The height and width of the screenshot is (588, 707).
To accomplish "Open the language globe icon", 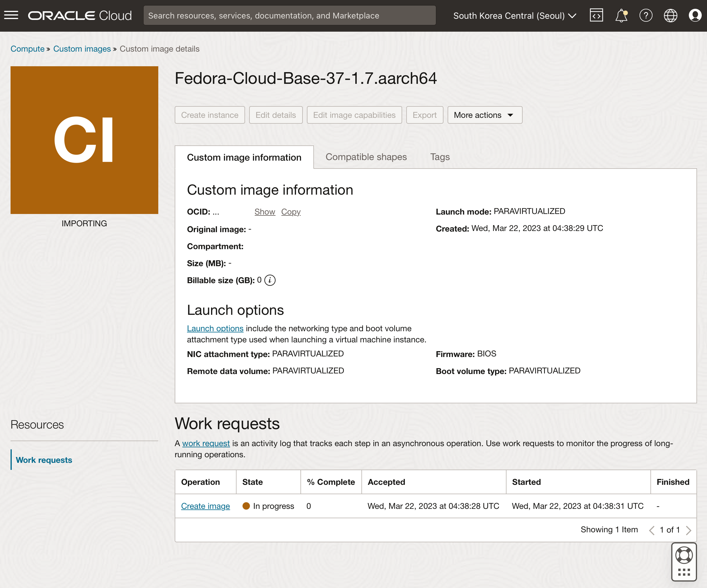I will tap(670, 16).
